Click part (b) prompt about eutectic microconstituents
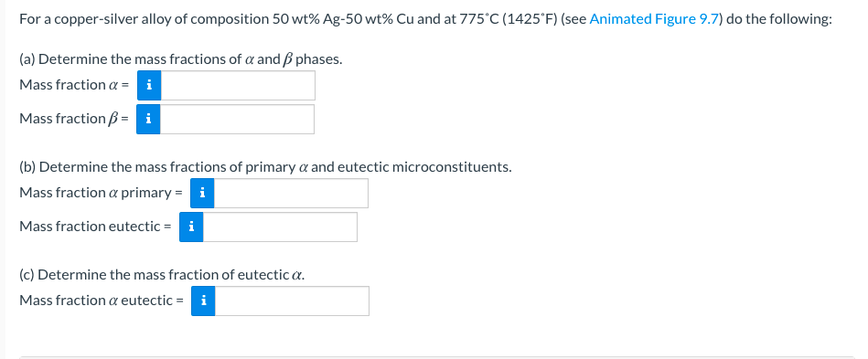This screenshot has width=868, height=359. [x=266, y=167]
